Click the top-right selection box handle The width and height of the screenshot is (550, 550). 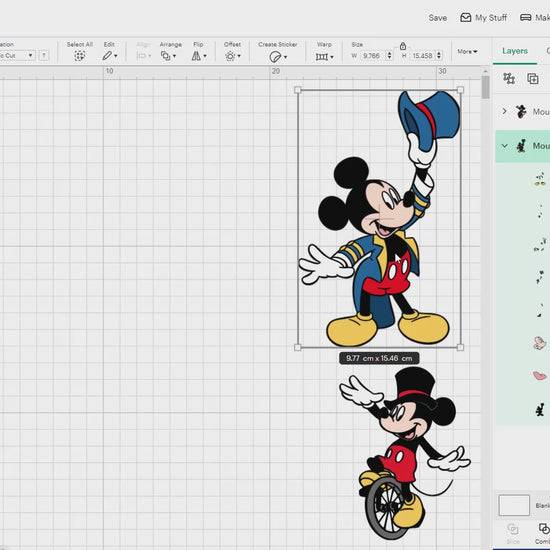(x=461, y=90)
